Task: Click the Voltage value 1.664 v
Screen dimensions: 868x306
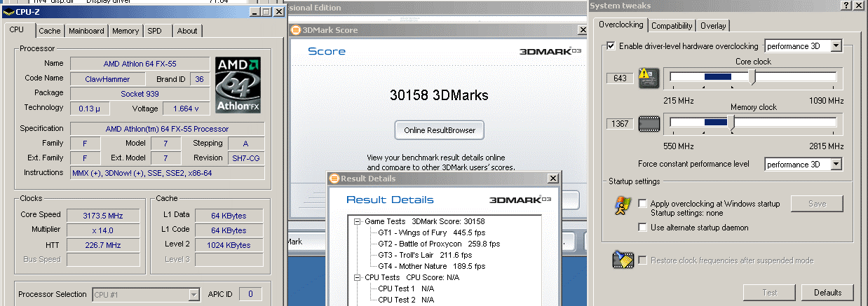Action: point(186,109)
